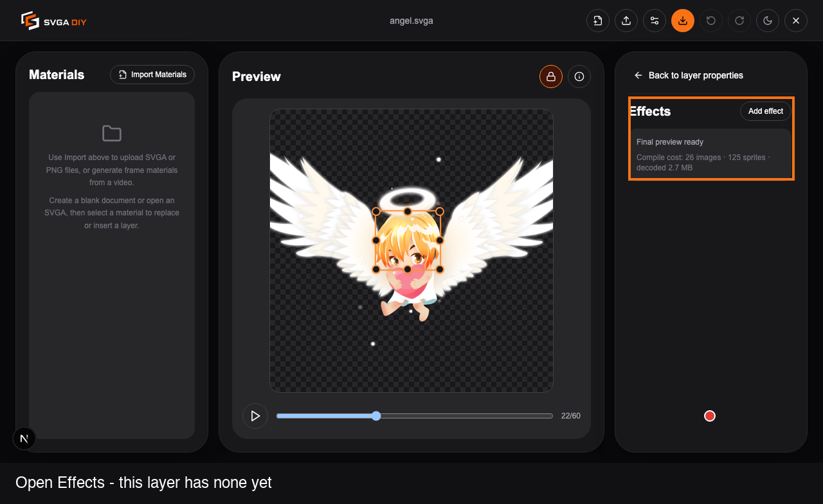The image size is (823, 504).
Task: Toggle the lock icon in Preview
Action: (551, 76)
